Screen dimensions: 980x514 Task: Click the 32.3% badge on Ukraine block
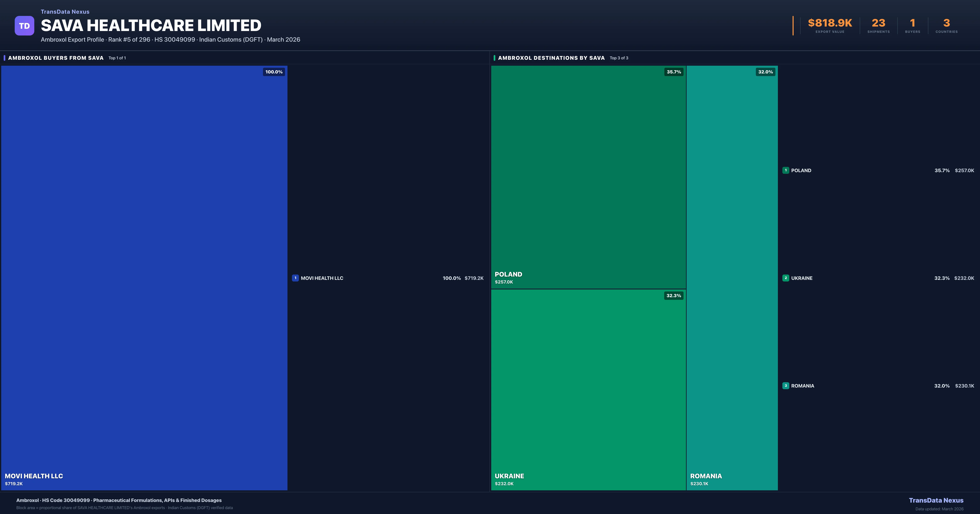point(674,295)
